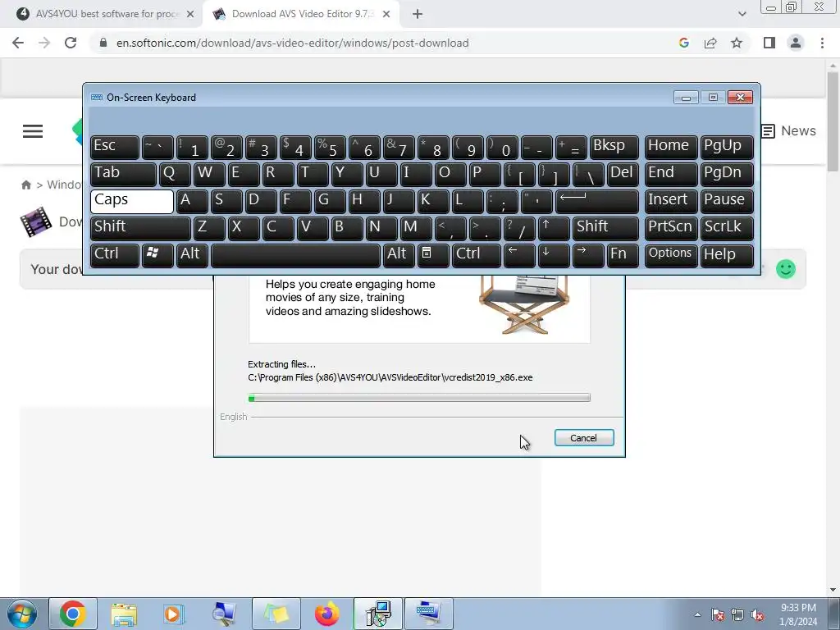The image size is (840, 630).
Task: Click the context menu key on keyboard
Action: [x=432, y=255]
